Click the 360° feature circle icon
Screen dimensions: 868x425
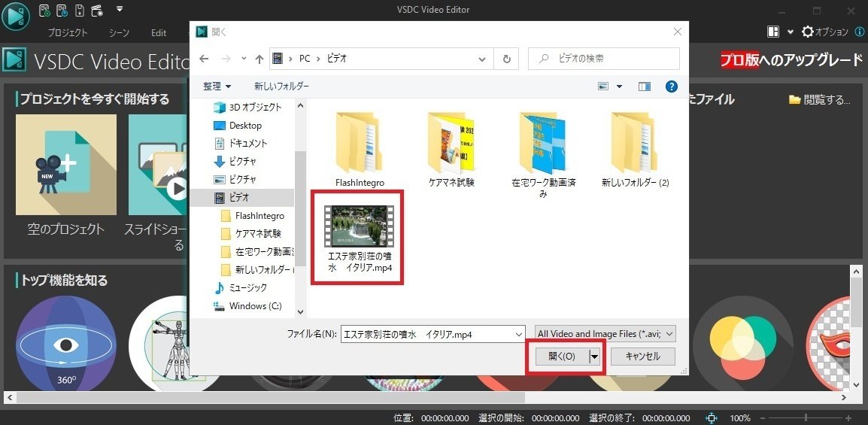[x=66, y=345]
